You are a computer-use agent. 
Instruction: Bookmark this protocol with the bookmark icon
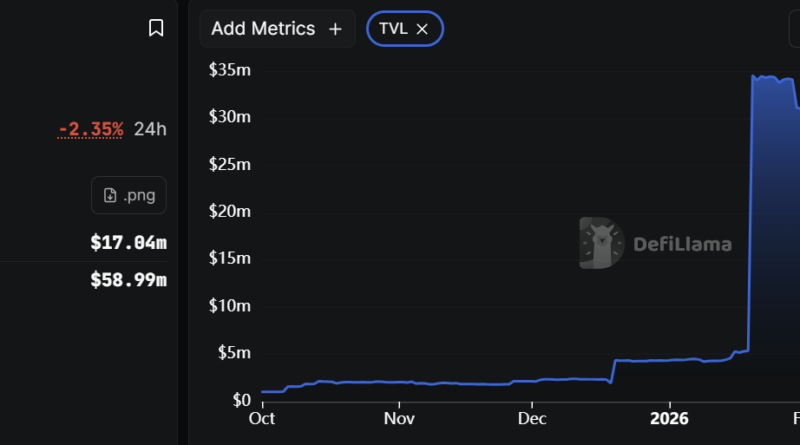click(156, 28)
